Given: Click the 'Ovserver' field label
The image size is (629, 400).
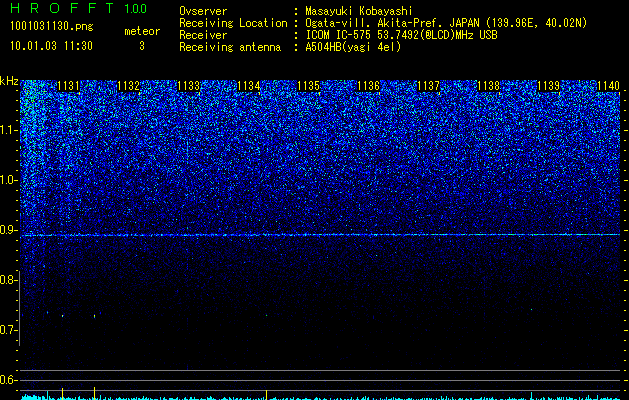Looking at the screenshot, I should (x=203, y=11).
